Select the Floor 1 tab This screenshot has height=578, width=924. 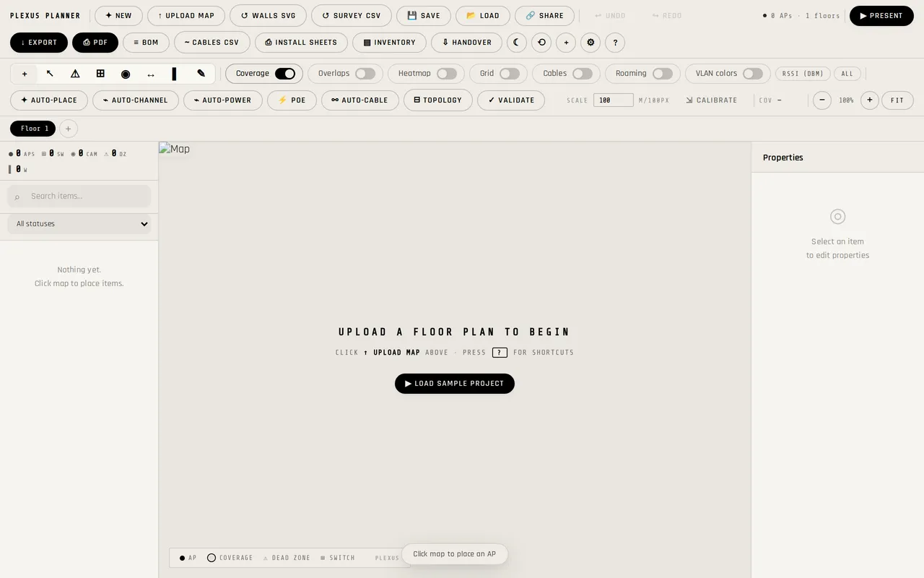click(33, 129)
